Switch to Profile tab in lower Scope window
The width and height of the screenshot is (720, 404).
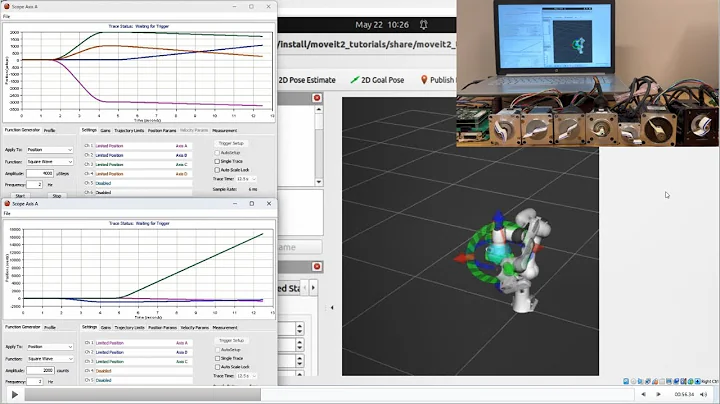coord(50,327)
